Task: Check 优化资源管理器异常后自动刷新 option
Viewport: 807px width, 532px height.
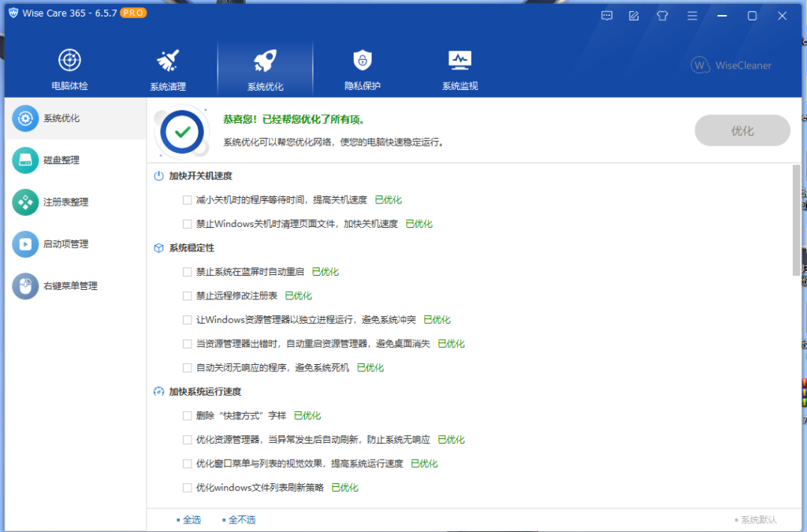Action: pyautogui.click(x=188, y=440)
